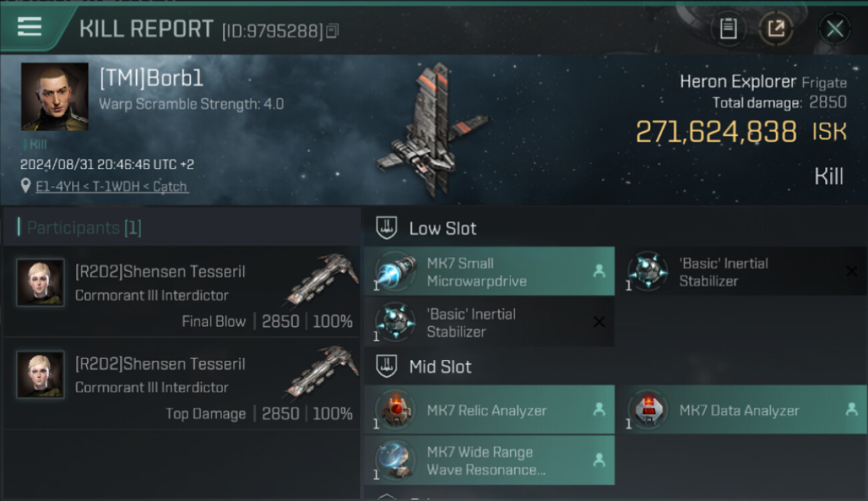This screenshot has width=868, height=501.
Task: Open the hamburger menu icon
Action: [29, 27]
